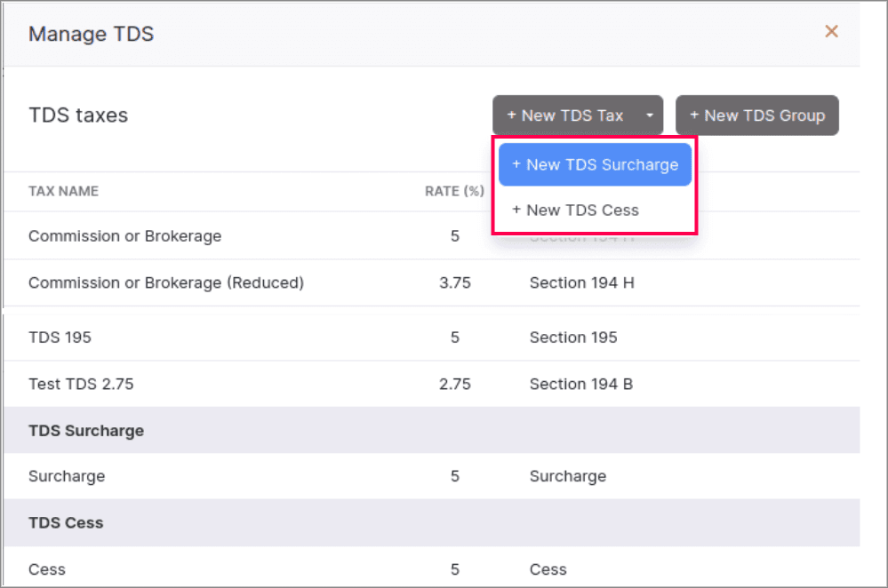Screen dimensions: 888x588
Task: Select the Test TDS 2.75 row
Action: pos(81,385)
